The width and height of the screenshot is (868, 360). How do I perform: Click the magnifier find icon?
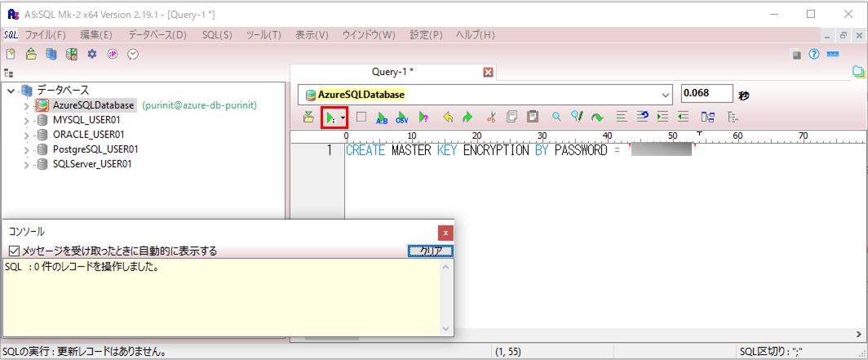pyautogui.click(x=557, y=117)
